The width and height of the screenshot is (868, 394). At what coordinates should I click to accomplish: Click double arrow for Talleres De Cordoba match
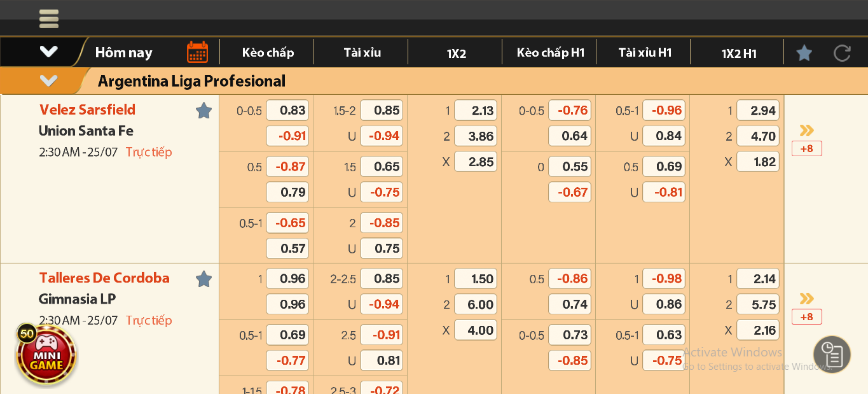(x=806, y=299)
